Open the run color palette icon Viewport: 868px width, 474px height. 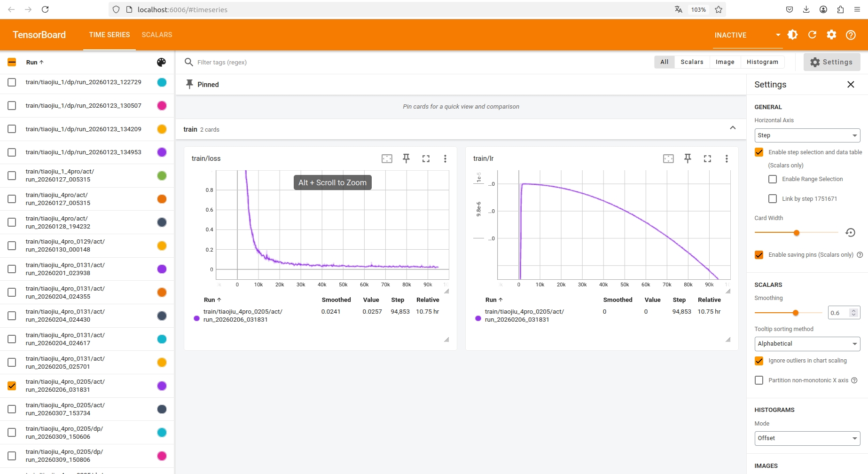tap(161, 62)
